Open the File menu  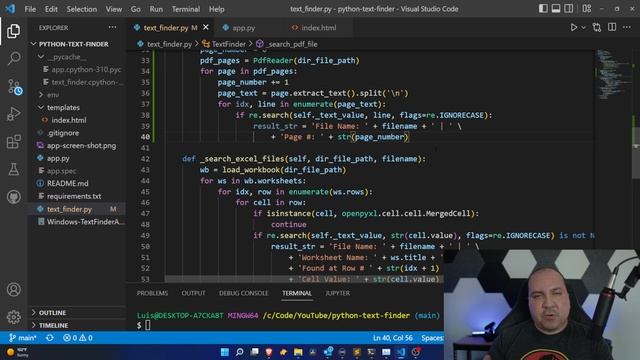[x=30, y=9]
